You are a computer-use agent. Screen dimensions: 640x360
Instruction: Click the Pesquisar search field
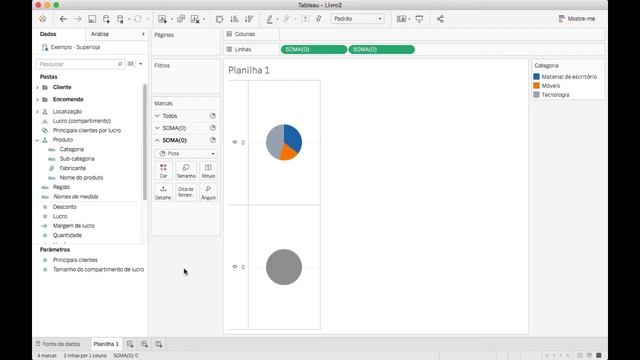click(x=80, y=64)
